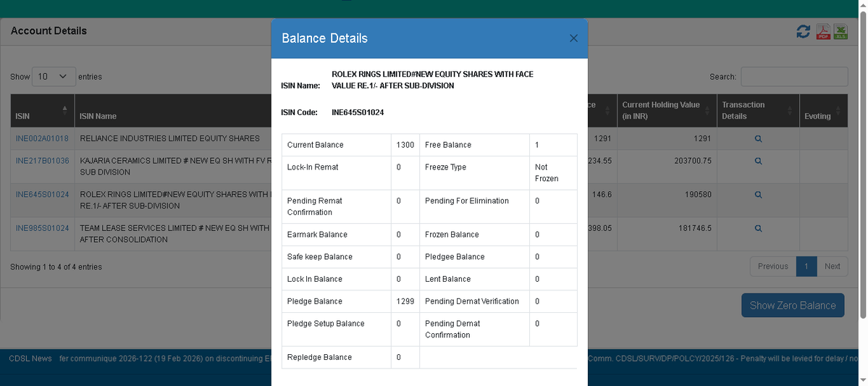This screenshot has width=868, height=386.
Task: Click the Pledge Setup Balance label
Action: [x=326, y=324]
